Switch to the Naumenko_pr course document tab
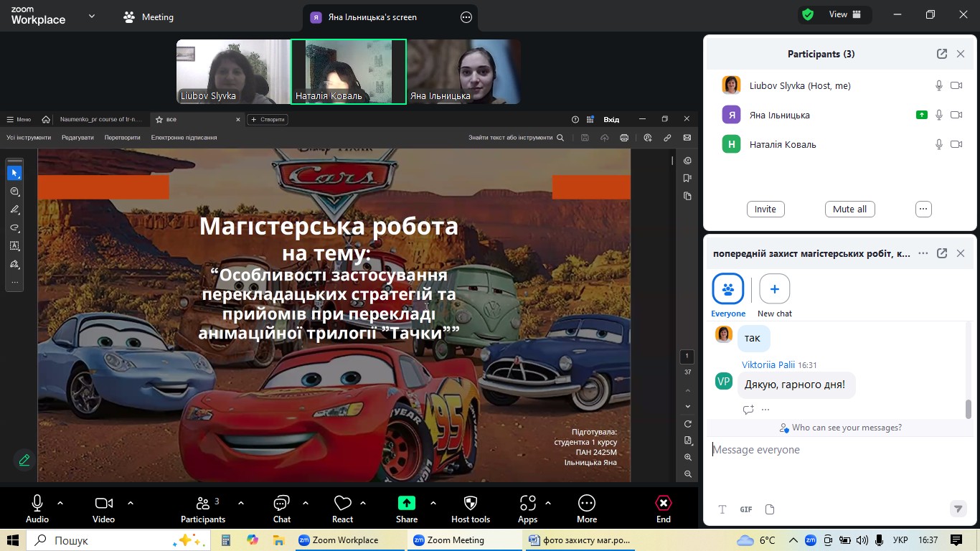 [100, 119]
